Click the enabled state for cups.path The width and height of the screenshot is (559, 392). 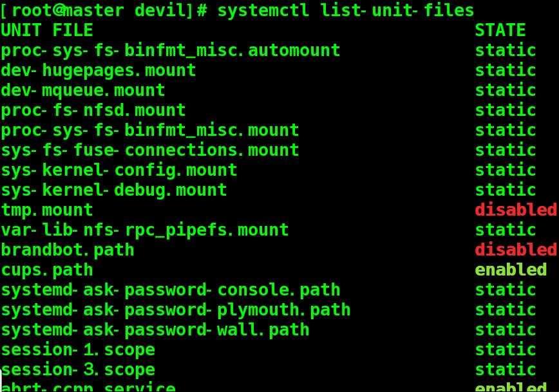point(511,270)
